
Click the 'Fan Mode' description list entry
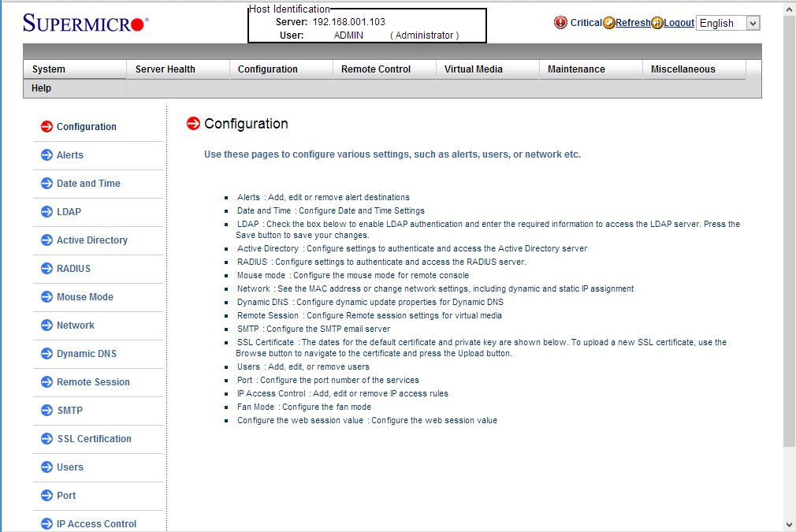(304, 407)
